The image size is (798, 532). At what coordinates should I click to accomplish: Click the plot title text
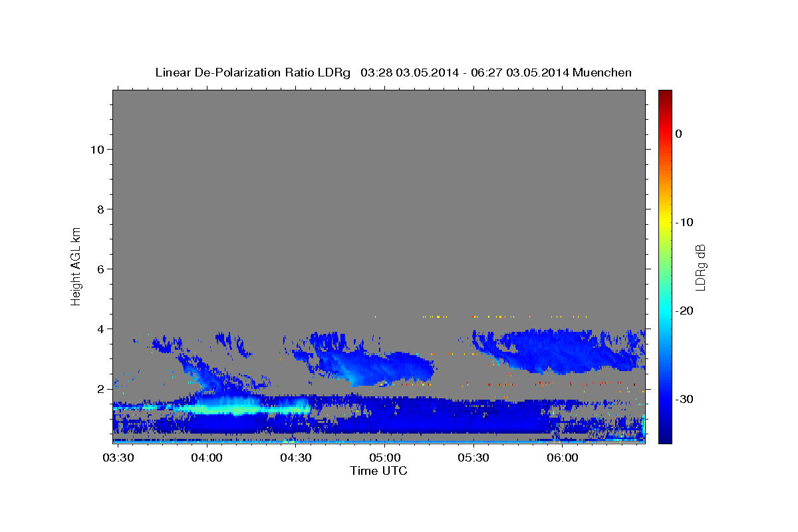coord(393,72)
